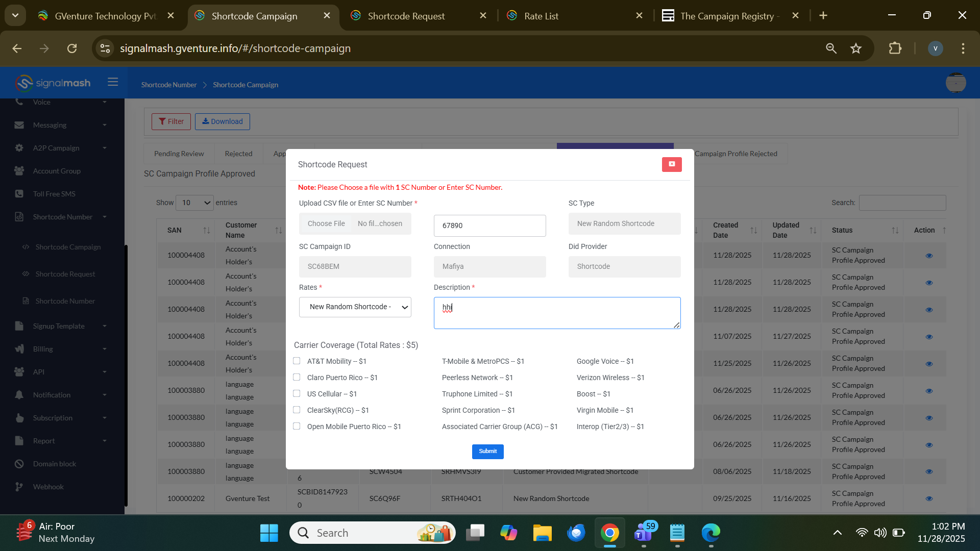Submit the shortcode request form

pyautogui.click(x=487, y=451)
